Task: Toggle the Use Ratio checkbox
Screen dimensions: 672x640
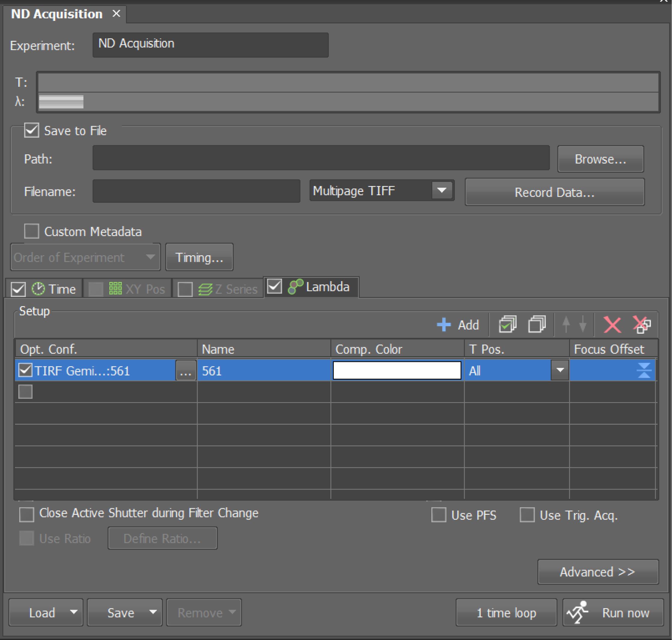Action: point(27,538)
